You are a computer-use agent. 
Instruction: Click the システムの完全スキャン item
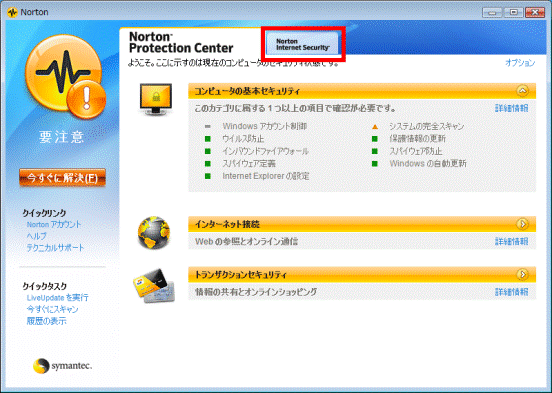click(427, 126)
